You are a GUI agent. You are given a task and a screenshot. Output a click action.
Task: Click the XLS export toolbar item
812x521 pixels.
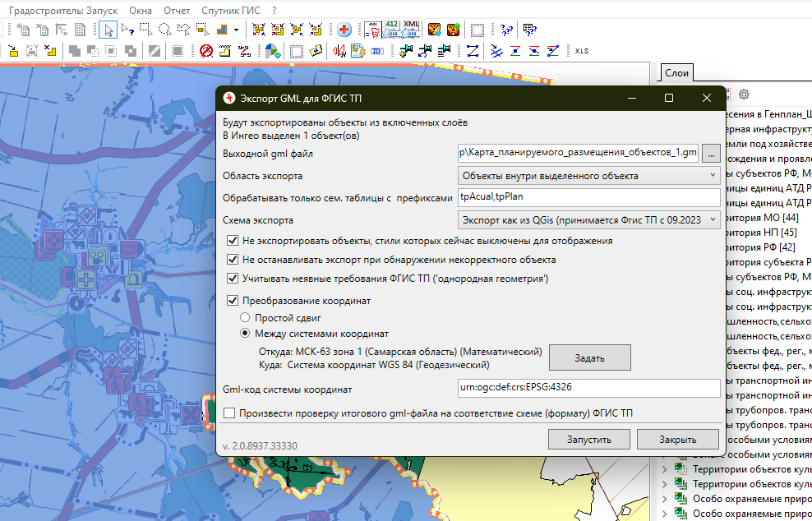582,51
